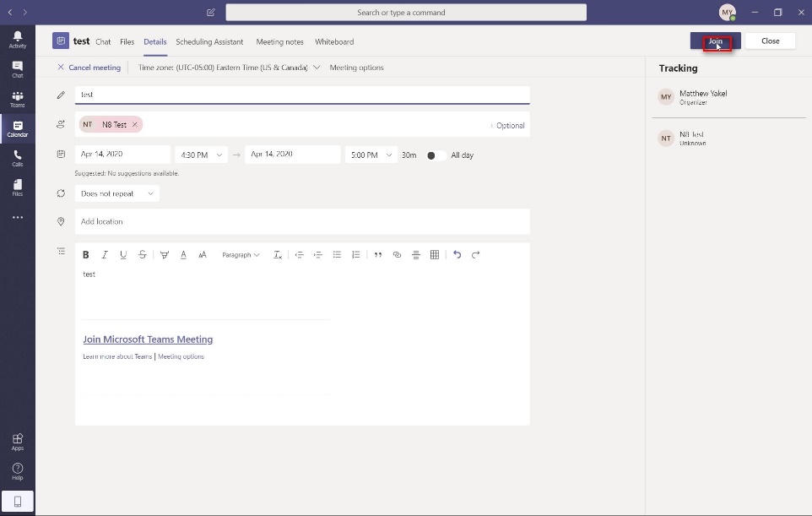Open the start date Apr 14, 2020 field

click(x=122, y=155)
